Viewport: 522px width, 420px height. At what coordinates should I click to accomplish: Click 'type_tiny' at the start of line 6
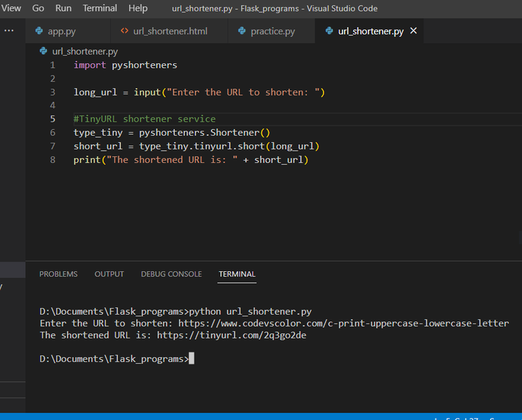(98, 133)
